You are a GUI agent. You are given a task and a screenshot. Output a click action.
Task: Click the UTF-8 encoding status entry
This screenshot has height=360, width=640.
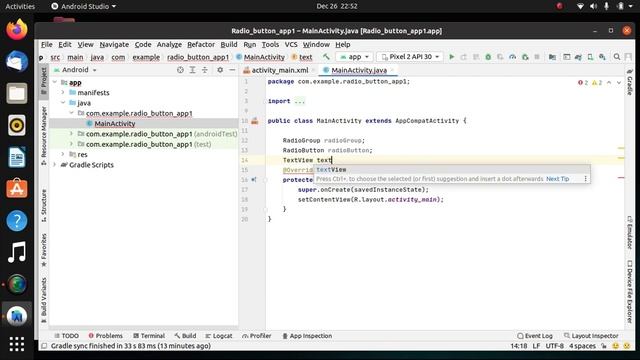tap(554, 346)
